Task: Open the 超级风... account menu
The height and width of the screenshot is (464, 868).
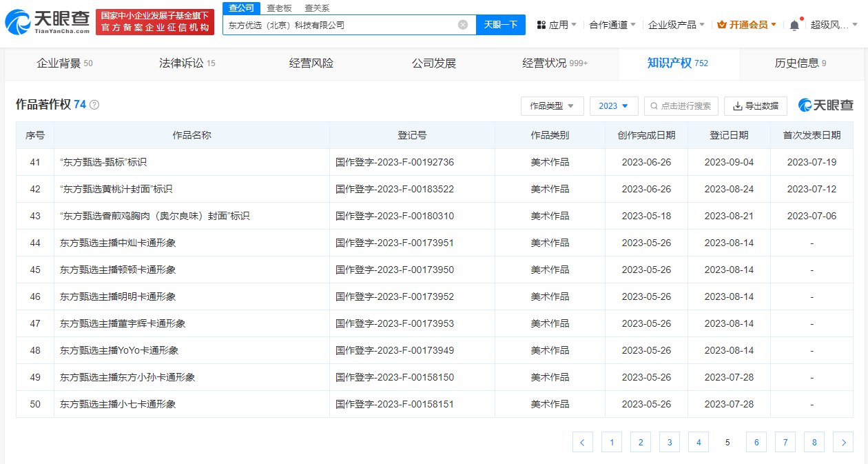Action: pyautogui.click(x=834, y=25)
